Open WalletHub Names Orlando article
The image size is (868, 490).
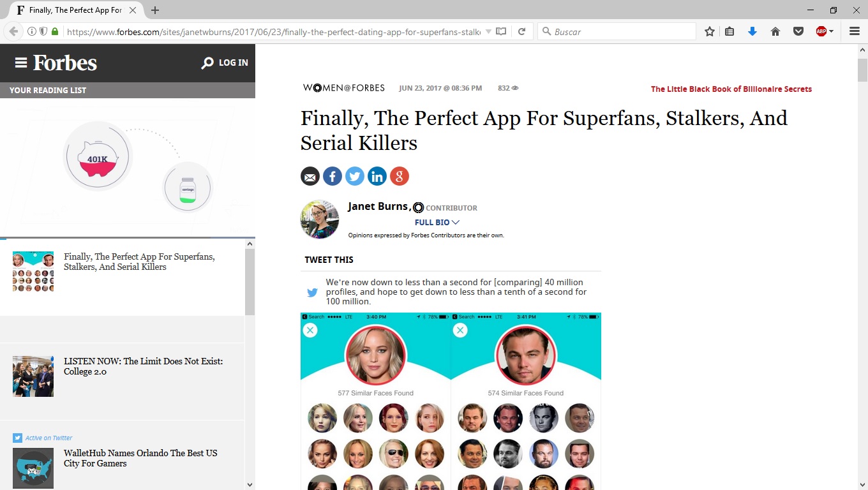coord(140,458)
